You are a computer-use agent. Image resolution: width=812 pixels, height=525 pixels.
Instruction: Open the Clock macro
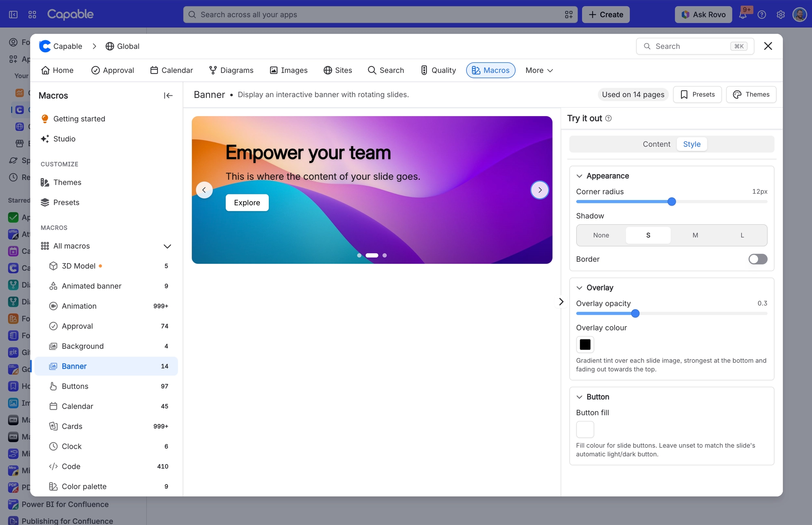[x=106, y=446]
